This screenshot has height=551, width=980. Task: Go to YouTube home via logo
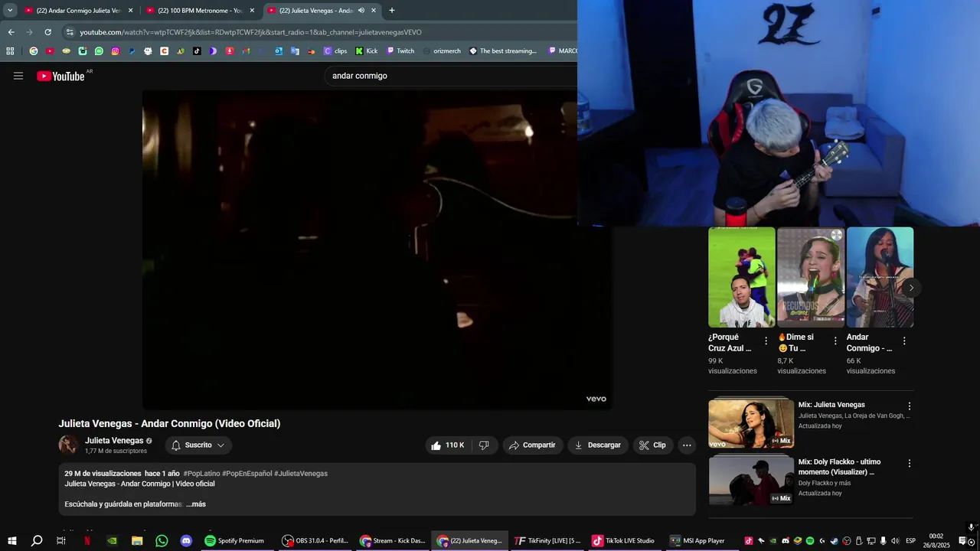click(x=60, y=76)
